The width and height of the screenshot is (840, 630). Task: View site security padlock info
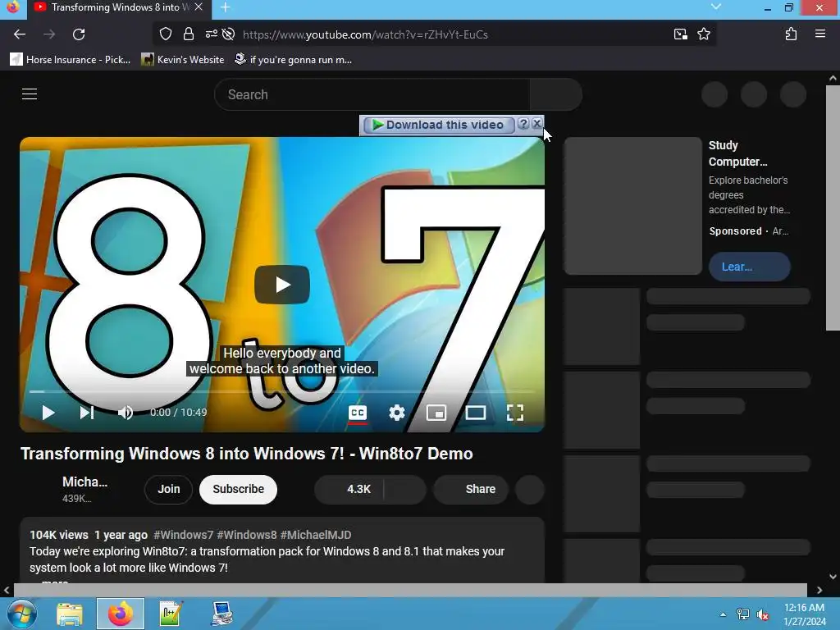point(188,34)
